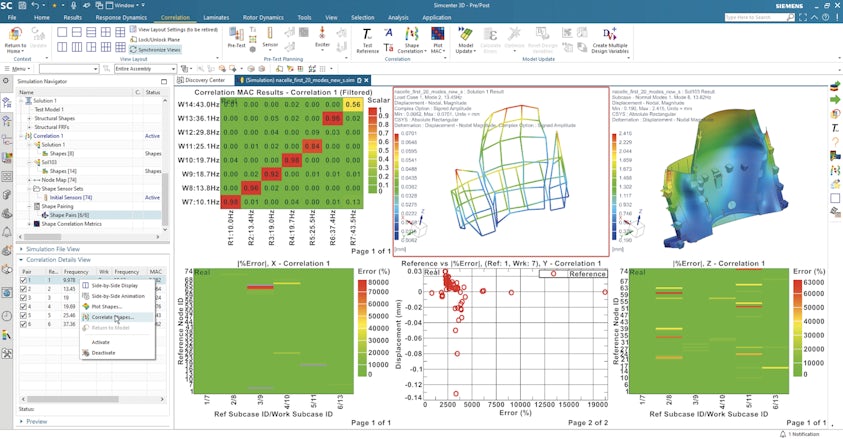843x439 pixels.
Task: Select Shape Pairs [6/6] tree item
Action: pyautogui.click(x=69, y=215)
